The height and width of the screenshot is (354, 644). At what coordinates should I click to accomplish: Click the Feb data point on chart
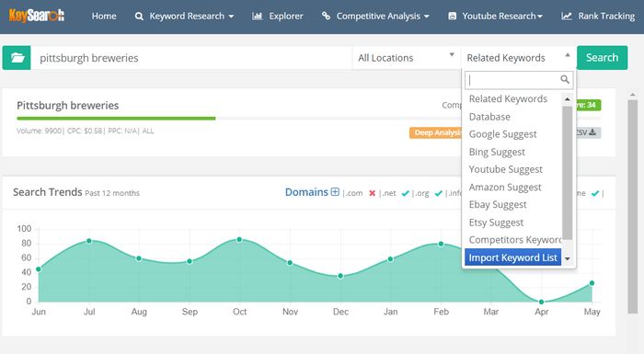(x=441, y=244)
